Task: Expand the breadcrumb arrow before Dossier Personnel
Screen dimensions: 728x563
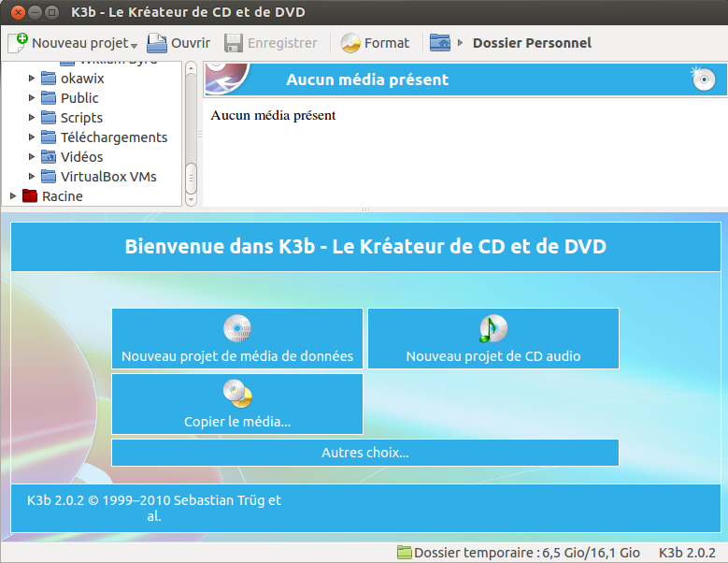Action: click(x=460, y=43)
